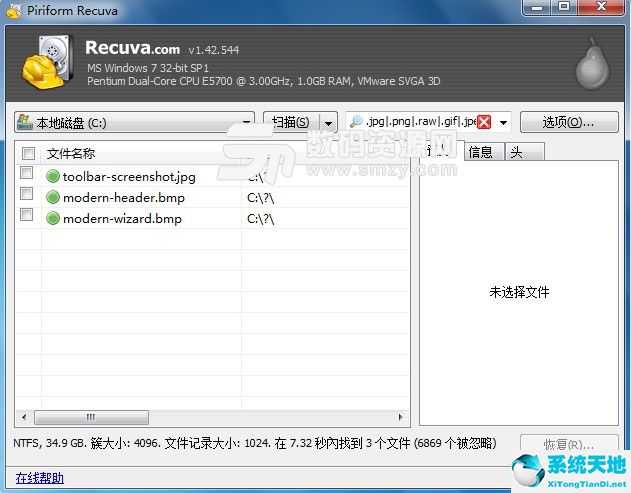Clear the file filter with the red X
The height and width of the screenshot is (493, 631).
484,122
